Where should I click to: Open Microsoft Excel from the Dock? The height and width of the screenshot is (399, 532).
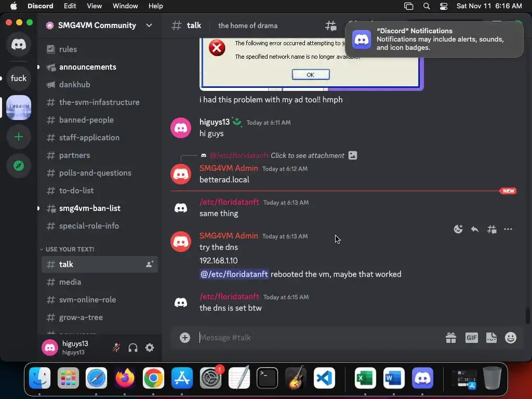[365, 378]
